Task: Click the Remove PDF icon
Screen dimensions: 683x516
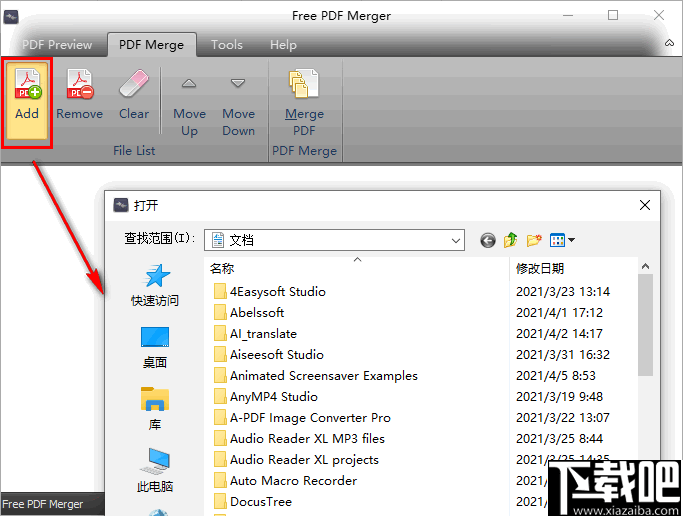Action: click(x=80, y=84)
